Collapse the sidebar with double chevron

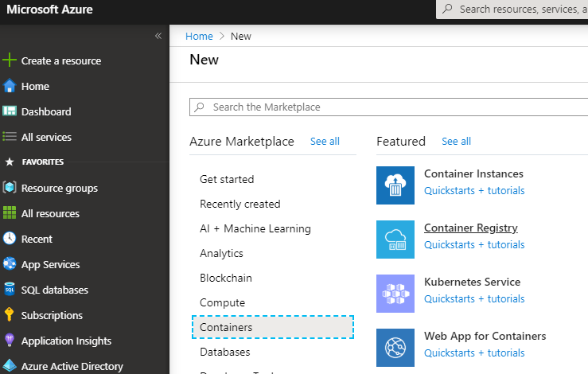[x=158, y=36]
